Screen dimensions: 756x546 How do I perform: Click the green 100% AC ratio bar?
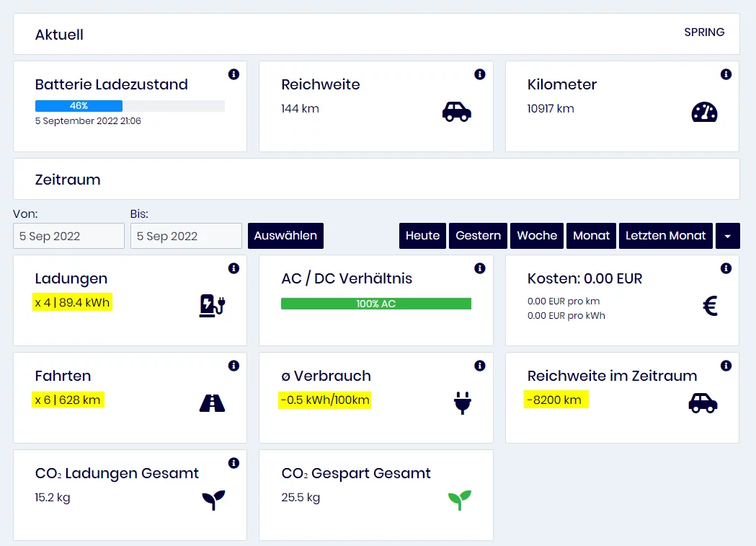pyautogui.click(x=375, y=304)
